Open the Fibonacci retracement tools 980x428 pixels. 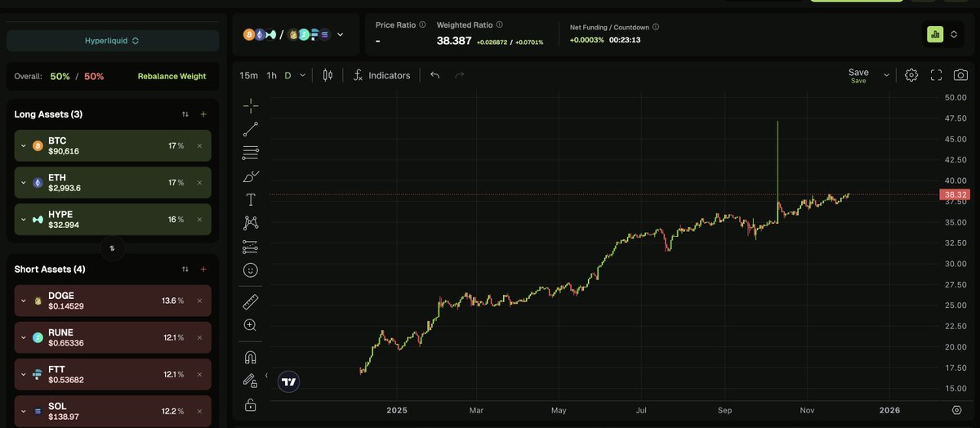[x=251, y=152]
